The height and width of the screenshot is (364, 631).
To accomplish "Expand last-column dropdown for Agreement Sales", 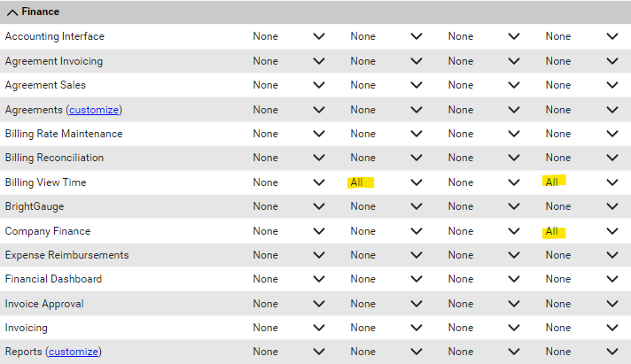I will [581, 85].
